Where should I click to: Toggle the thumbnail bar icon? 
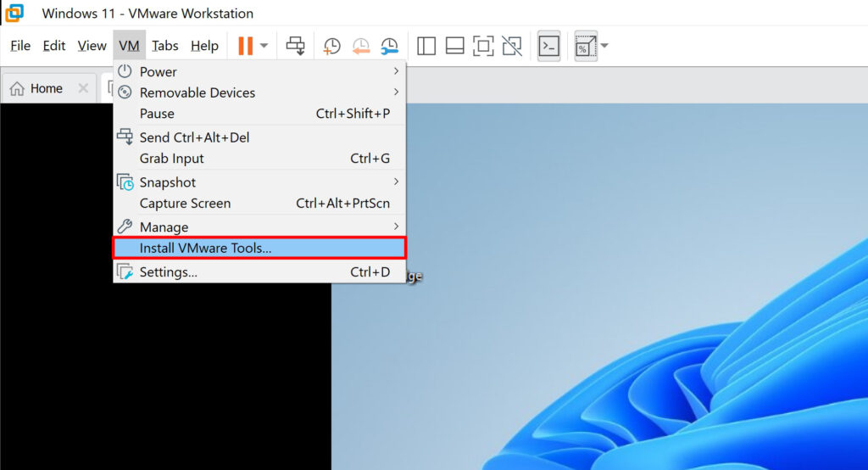click(455, 46)
